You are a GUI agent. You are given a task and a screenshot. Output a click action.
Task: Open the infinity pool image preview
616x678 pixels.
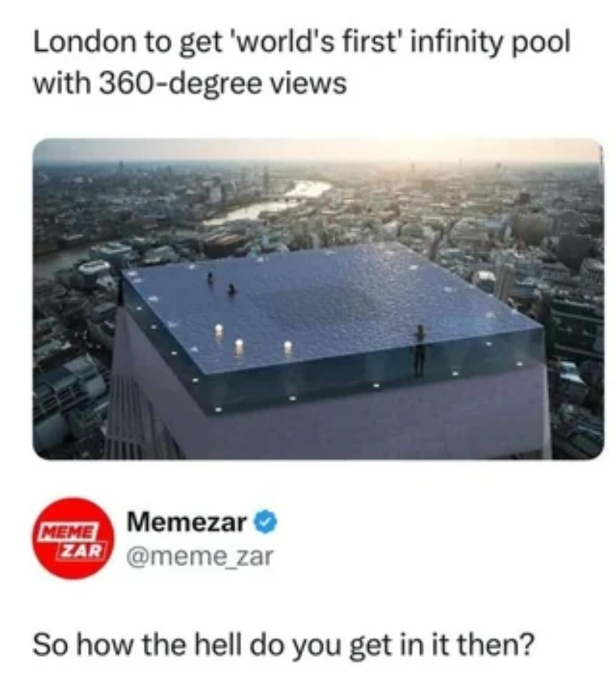pyautogui.click(x=318, y=298)
